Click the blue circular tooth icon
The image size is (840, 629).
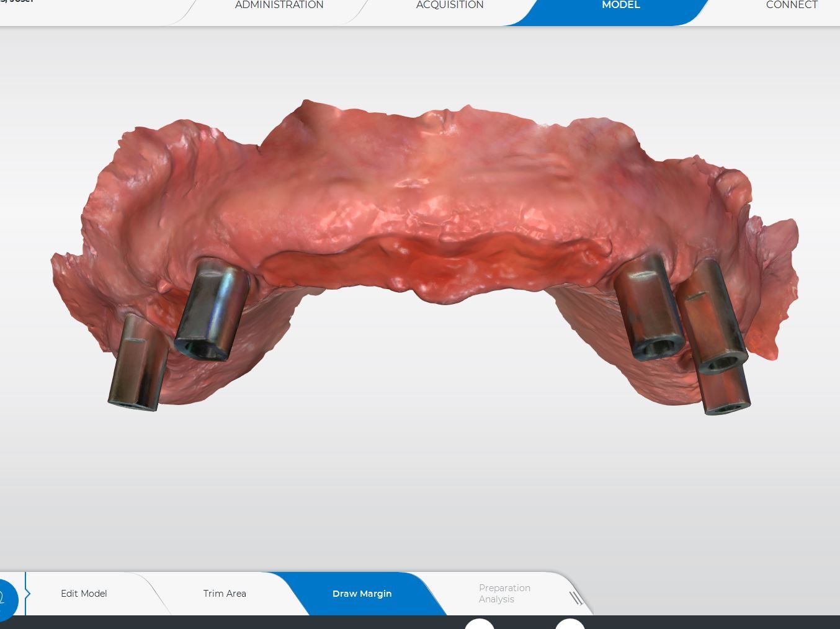(x=5, y=599)
